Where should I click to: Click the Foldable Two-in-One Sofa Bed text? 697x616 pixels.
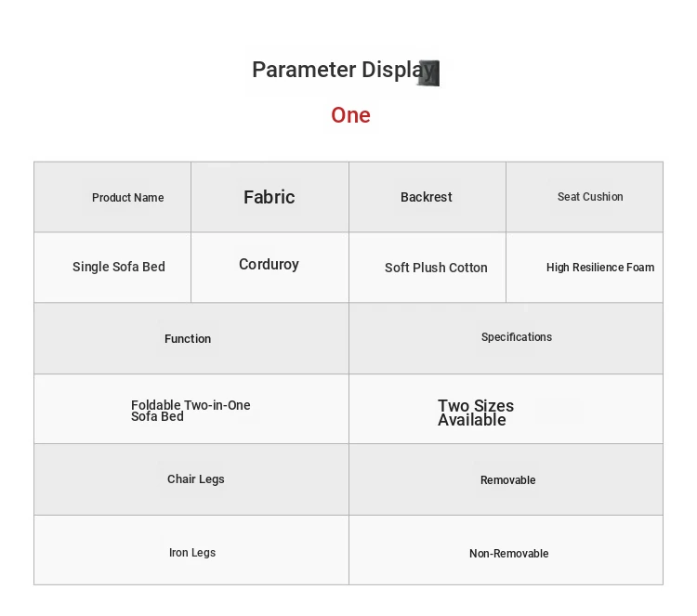tap(191, 411)
